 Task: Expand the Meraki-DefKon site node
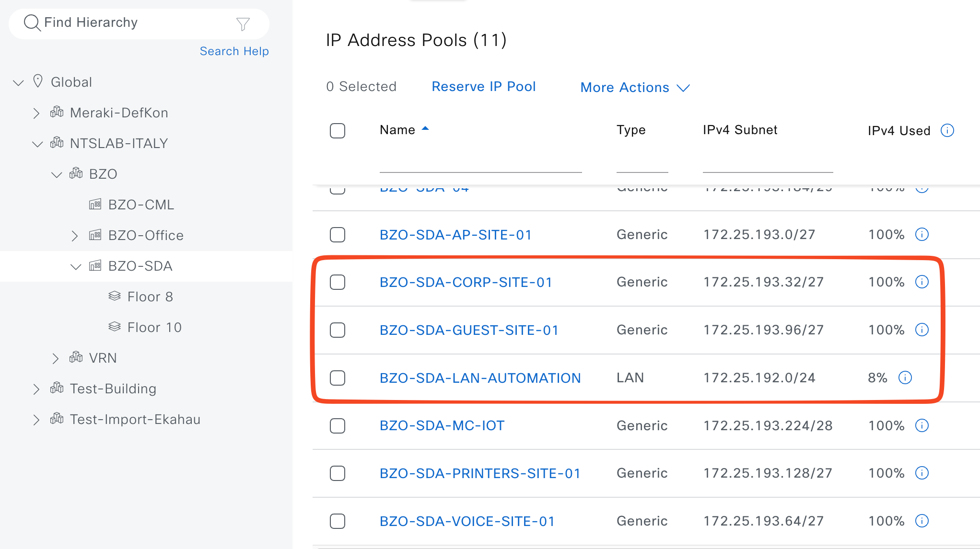36,113
